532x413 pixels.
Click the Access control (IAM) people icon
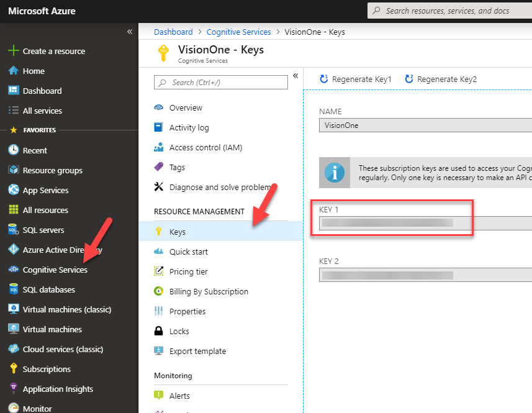point(158,147)
